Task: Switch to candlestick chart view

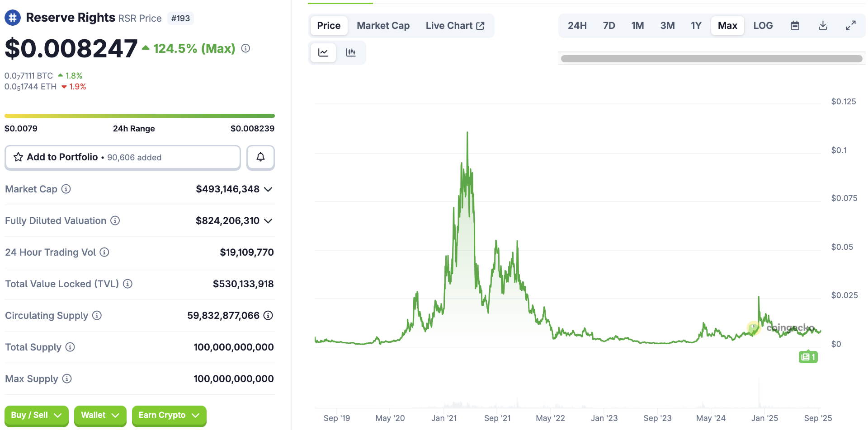Action: click(x=351, y=53)
